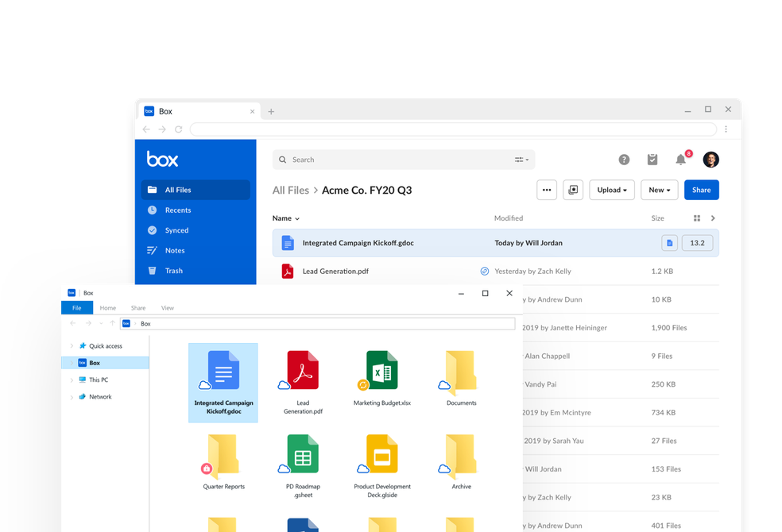Open the New dropdown button

pyautogui.click(x=660, y=190)
